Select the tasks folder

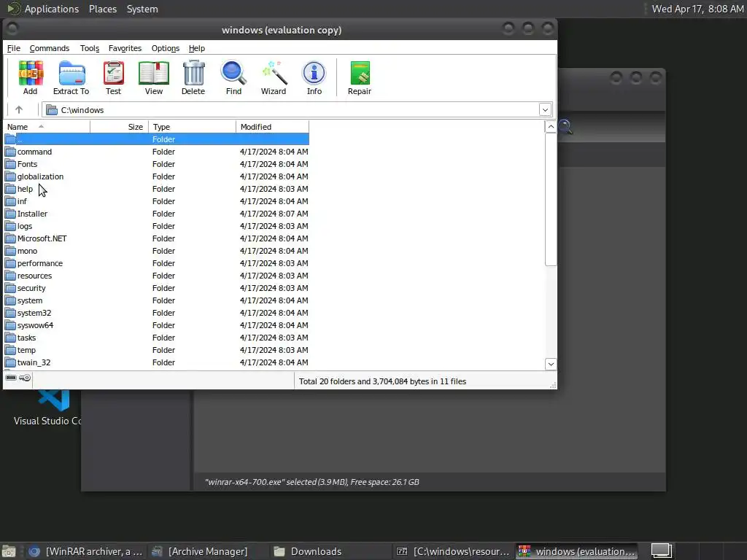pyautogui.click(x=157, y=338)
